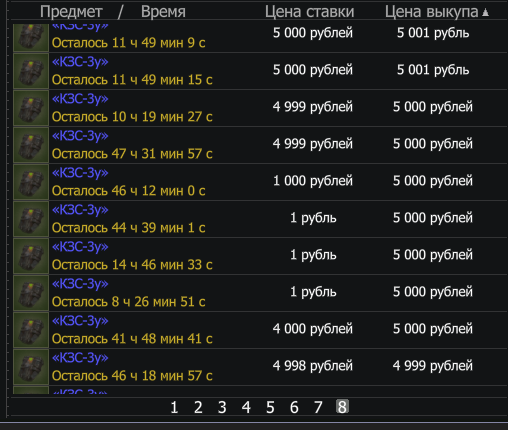Click item icon with 41 ч 48 мин 41 с remaining
The height and width of the screenshot is (430, 508).
point(31,330)
